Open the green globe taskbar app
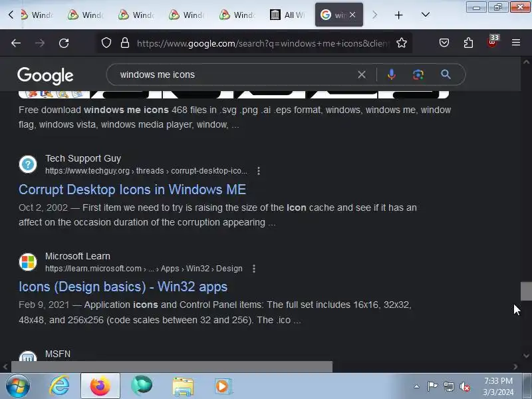The height and width of the screenshot is (399, 532). tap(142, 386)
